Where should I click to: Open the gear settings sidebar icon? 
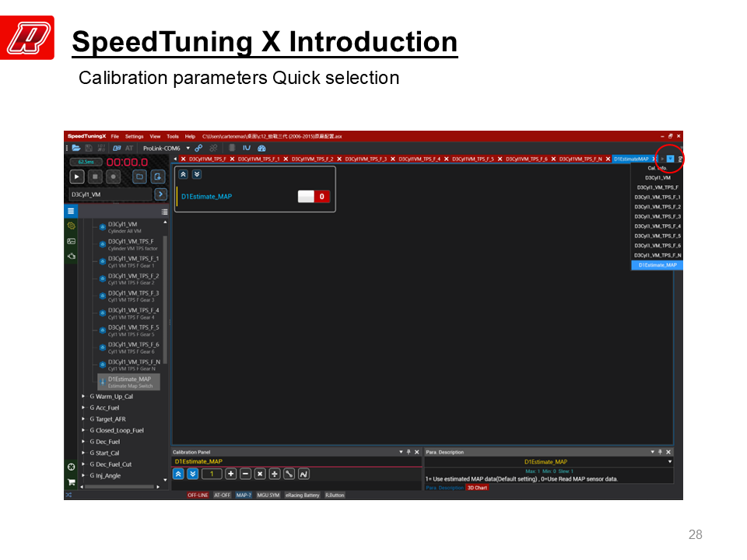(71, 226)
